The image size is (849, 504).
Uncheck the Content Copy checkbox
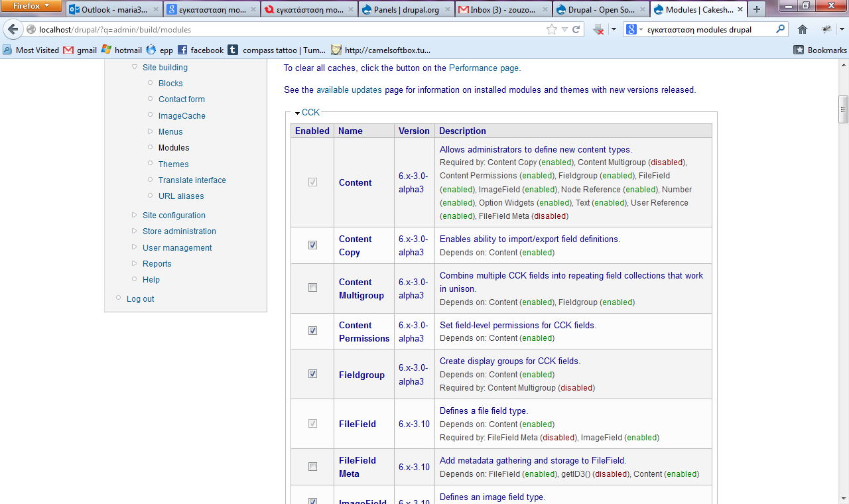click(312, 245)
